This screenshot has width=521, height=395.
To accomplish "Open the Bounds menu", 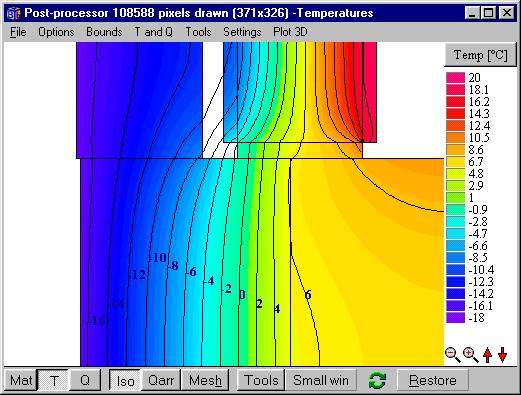I will coord(104,32).
